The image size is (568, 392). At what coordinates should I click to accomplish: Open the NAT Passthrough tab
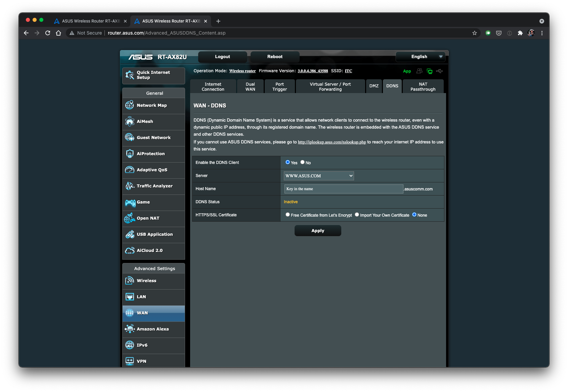[423, 87]
